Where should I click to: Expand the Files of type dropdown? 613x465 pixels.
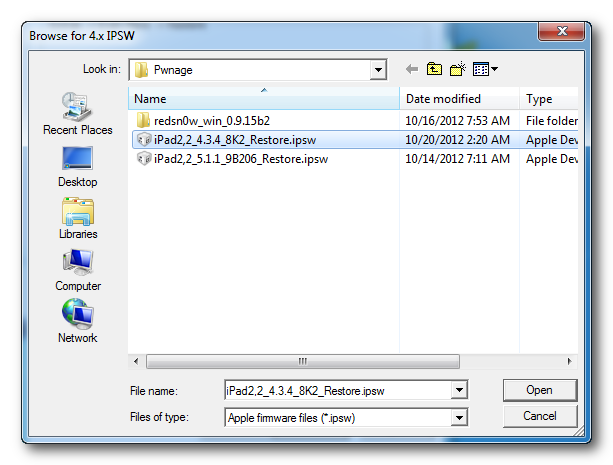[x=459, y=418]
